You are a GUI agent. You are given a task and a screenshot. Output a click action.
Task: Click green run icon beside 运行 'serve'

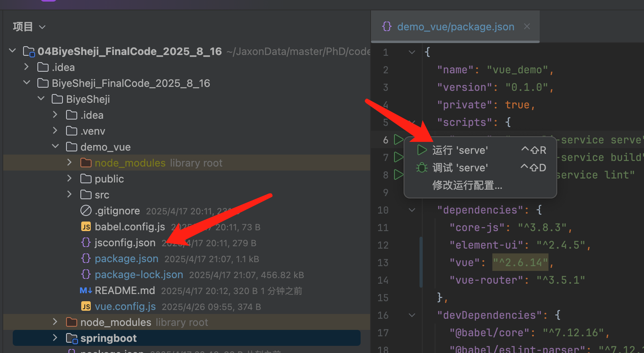[x=422, y=150]
